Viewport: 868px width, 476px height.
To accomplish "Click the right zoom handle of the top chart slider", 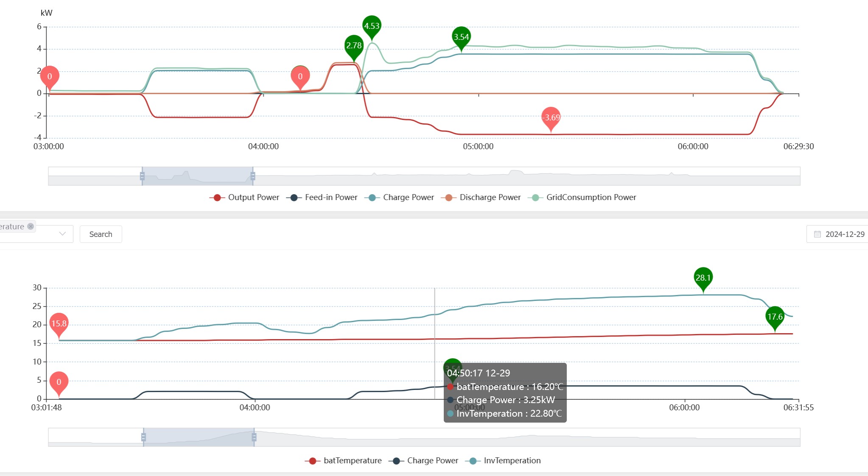I will [x=253, y=176].
